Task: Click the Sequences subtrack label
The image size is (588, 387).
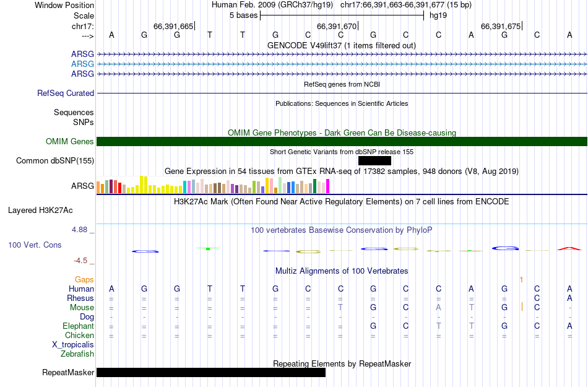Action: tap(74, 113)
